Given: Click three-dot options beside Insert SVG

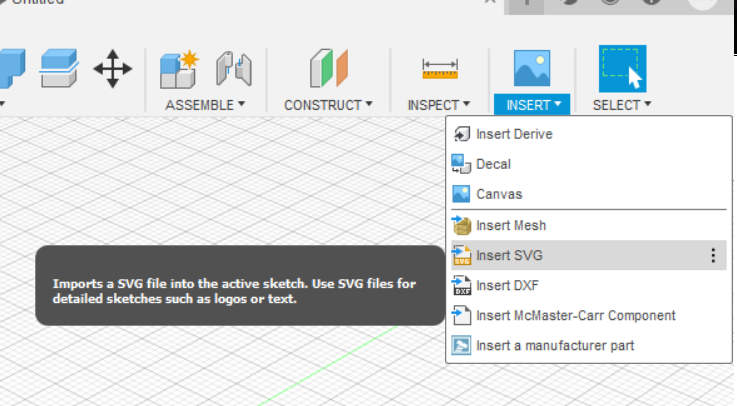Looking at the screenshot, I should [x=713, y=255].
